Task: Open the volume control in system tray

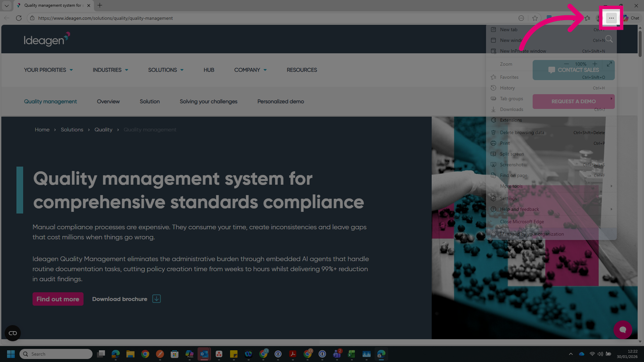Action: (x=600, y=354)
